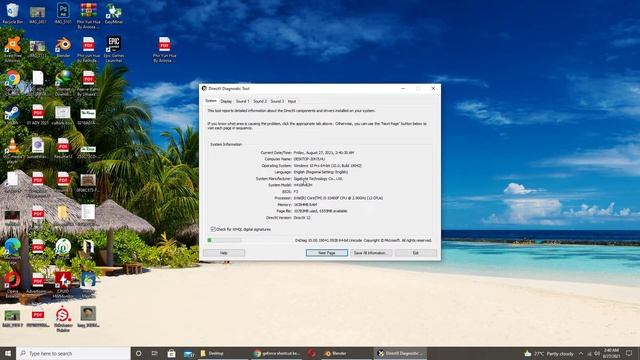Open the Microsoft Edge desktop shortcut
Screen dimensions: 640x360
pyautogui.click(x=12, y=251)
